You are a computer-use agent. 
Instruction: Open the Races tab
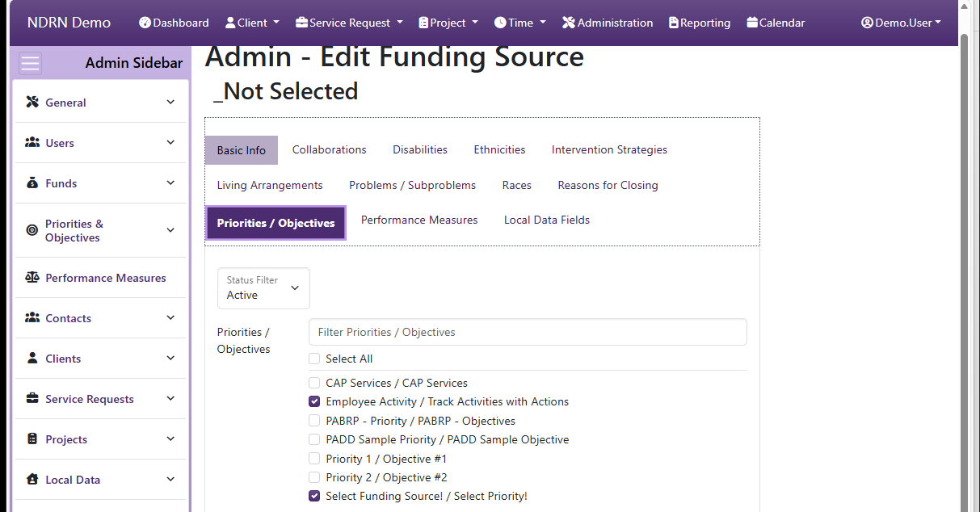pyautogui.click(x=517, y=185)
